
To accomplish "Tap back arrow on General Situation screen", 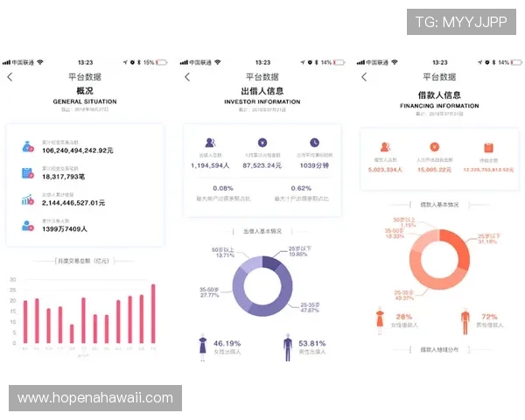I will 10,77.
